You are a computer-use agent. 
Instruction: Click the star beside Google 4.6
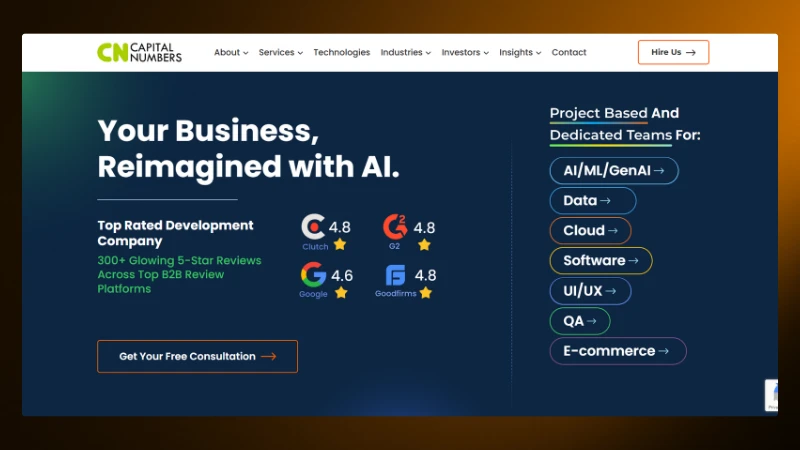pos(341,292)
